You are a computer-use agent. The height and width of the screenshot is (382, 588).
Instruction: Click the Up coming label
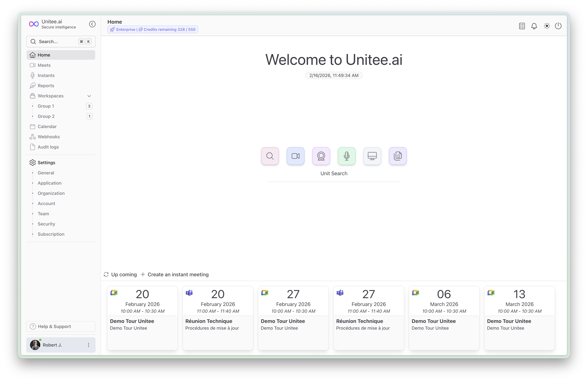pos(124,275)
